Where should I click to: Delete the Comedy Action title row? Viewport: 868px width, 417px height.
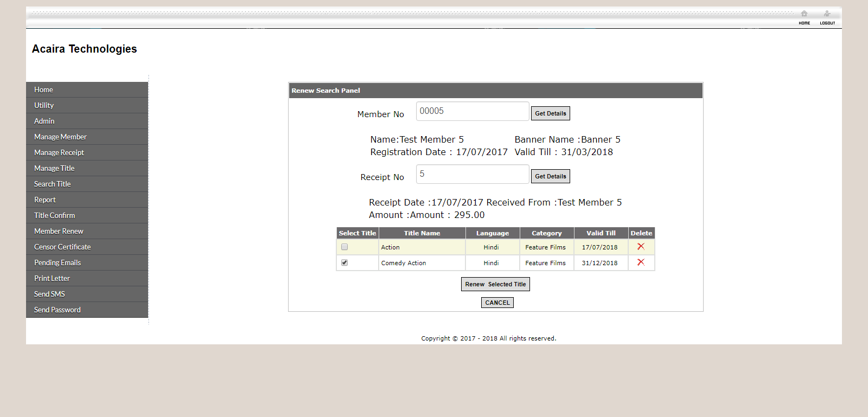point(641,262)
